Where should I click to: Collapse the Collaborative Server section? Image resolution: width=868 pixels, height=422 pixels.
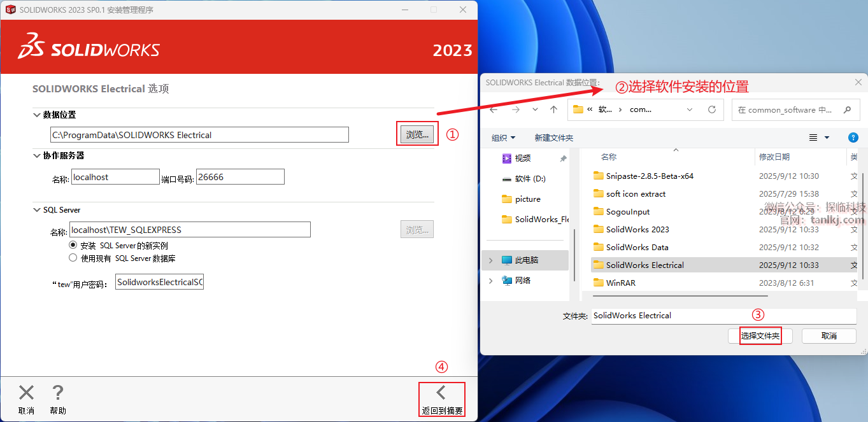click(x=36, y=155)
